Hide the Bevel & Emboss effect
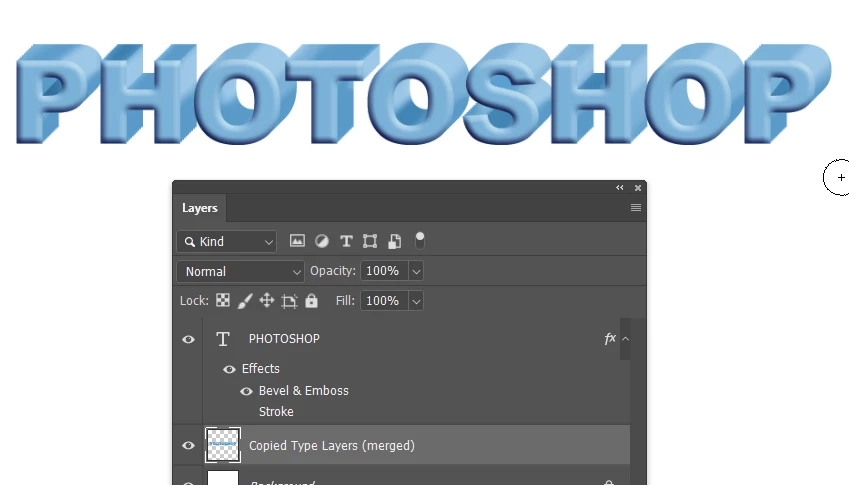Image resolution: width=849 pixels, height=485 pixels. click(x=246, y=391)
